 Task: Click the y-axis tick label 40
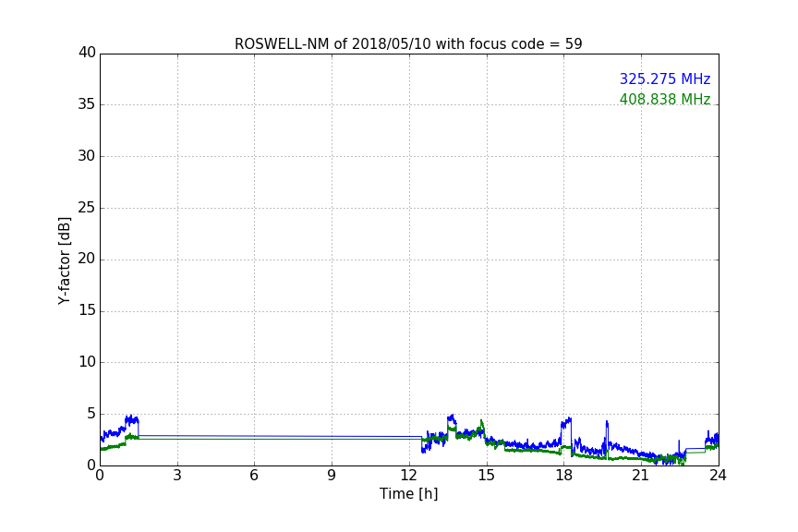(x=87, y=53)
